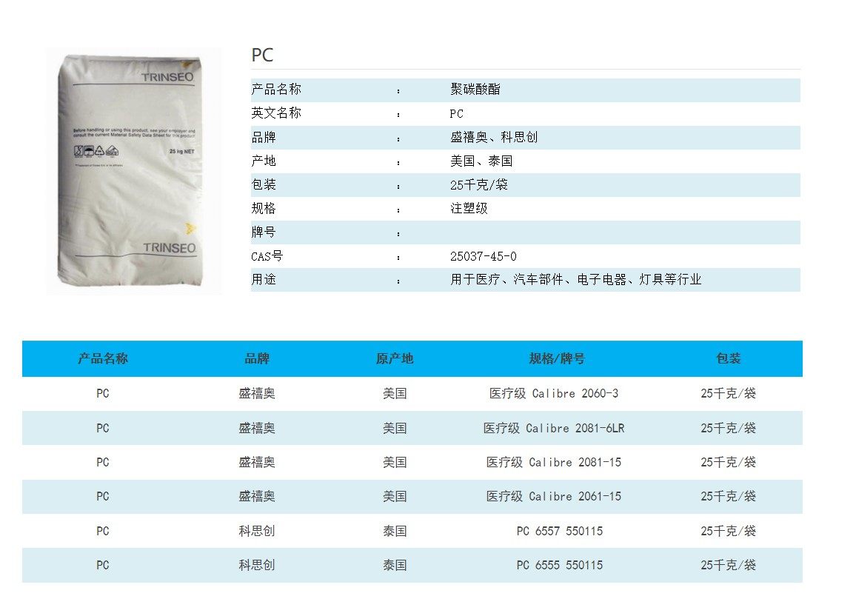Select the origin value 美国、泰国
The height and width of the screenshot is (616, 856).
[481, 161]
